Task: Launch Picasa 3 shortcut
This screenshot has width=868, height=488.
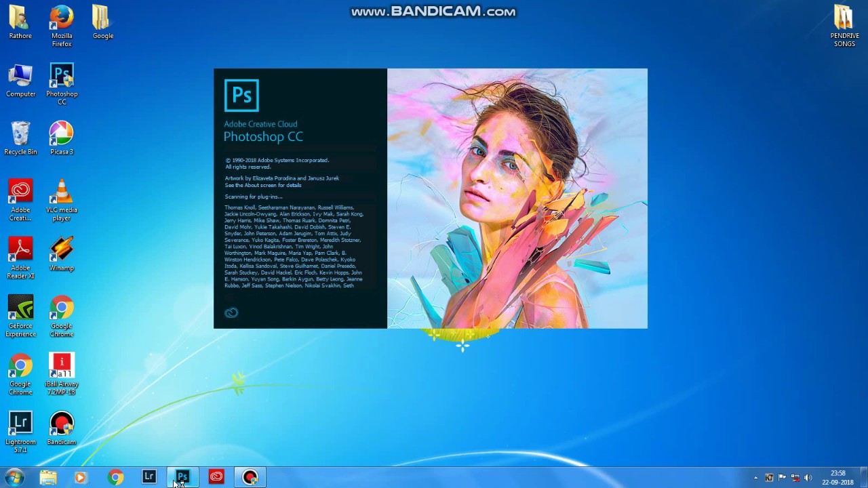Action: click(x=62, y=138)
